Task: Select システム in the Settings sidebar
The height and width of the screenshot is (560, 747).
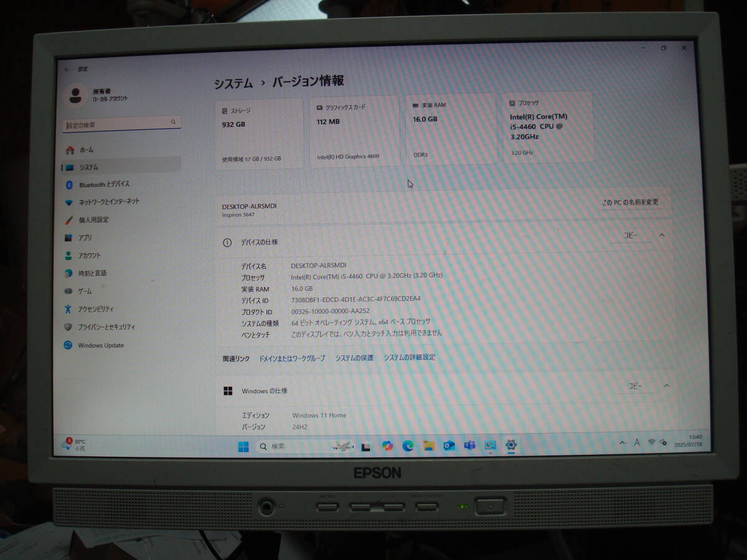Action: pyautogui.click(x=121, y=167)
